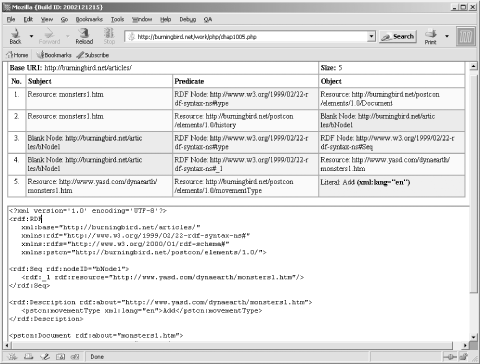Open the Edit menu

(x=28, y=19)
